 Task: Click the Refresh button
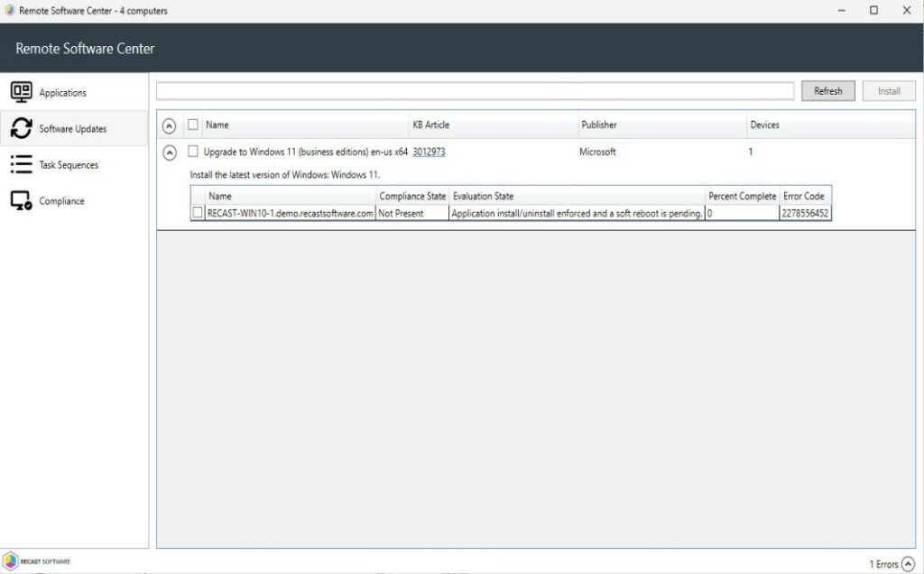pyautogui.click(x=828, y=91)
